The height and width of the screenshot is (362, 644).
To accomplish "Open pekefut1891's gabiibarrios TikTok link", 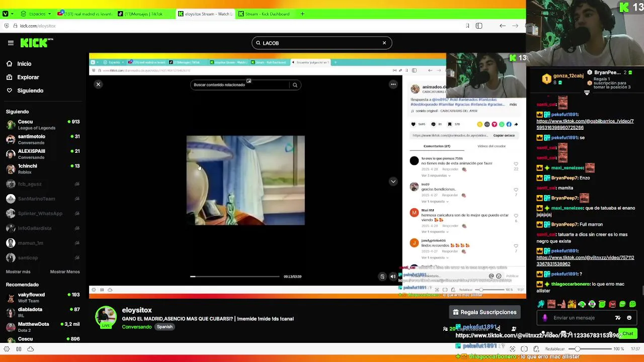I will 585,124.
